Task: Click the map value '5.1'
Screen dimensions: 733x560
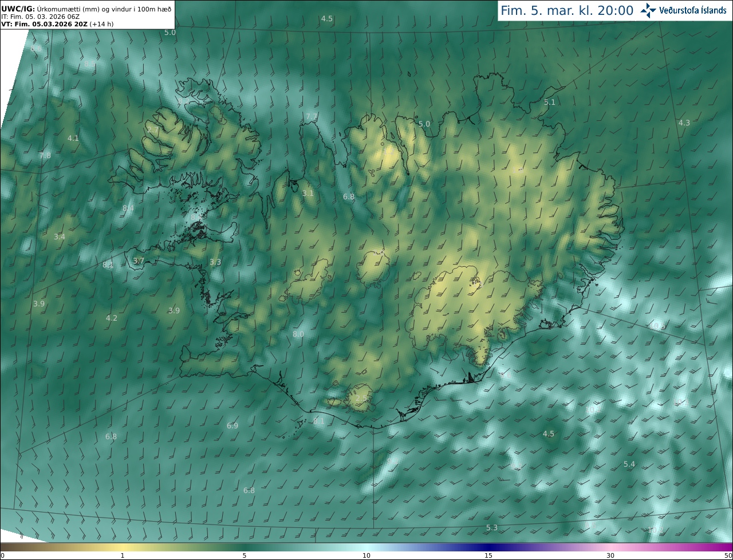Action: coord(549,102)
